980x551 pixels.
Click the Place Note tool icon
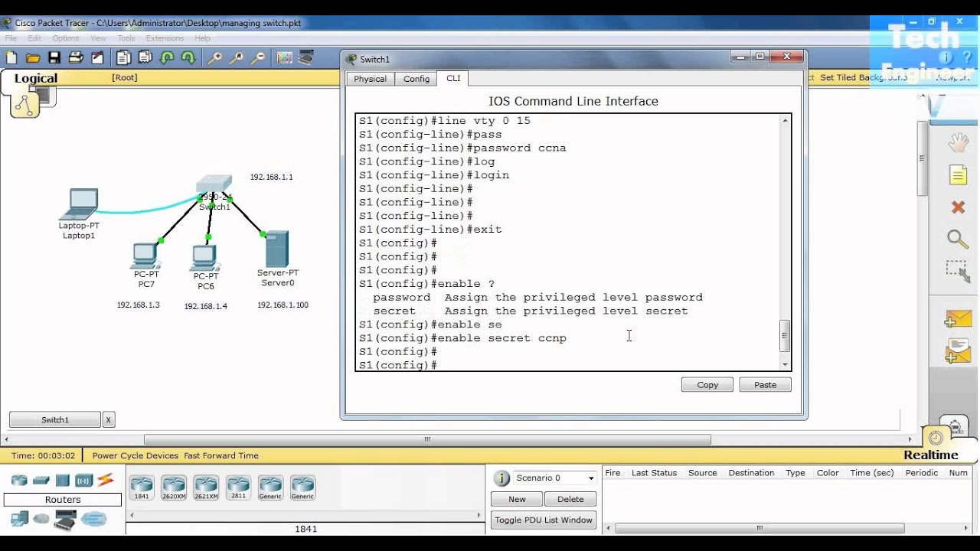(959, 175)
